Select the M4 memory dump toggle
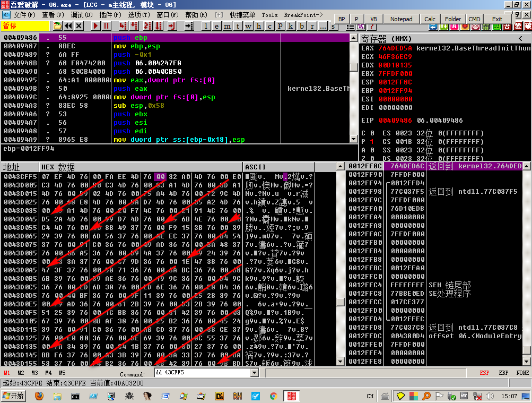Viewport: 532px width, 403px height. pyautogui.click(x=48, y=373)
